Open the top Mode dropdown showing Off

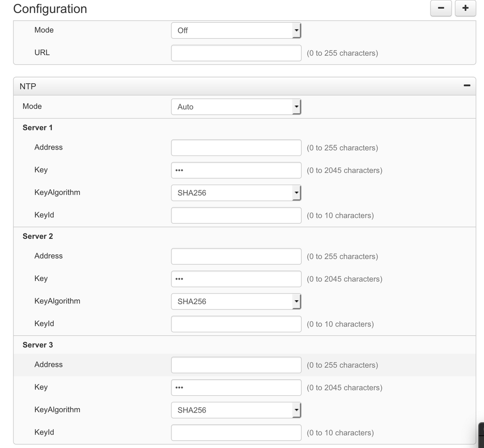[236, 31]
